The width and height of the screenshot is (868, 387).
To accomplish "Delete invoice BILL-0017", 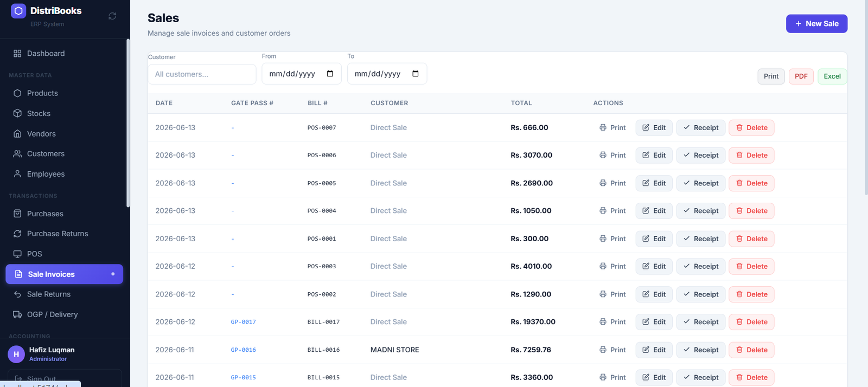I will [751, 322].
